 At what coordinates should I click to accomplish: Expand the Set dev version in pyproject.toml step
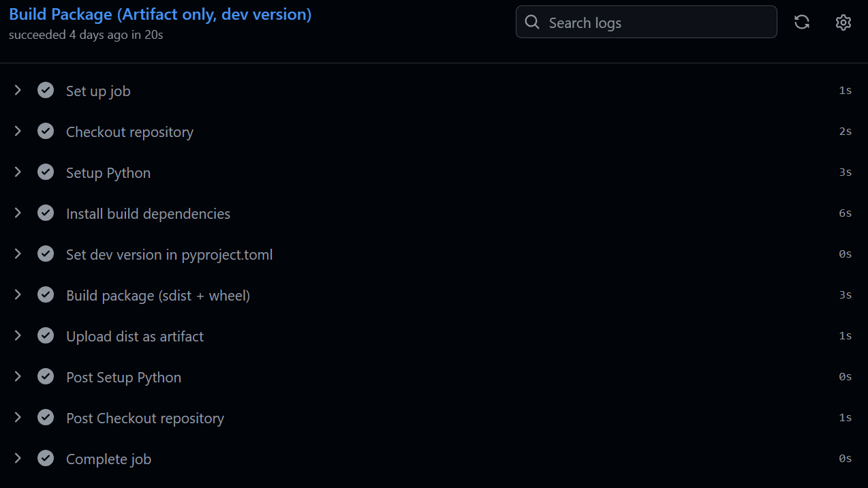[x=18, y=254]
